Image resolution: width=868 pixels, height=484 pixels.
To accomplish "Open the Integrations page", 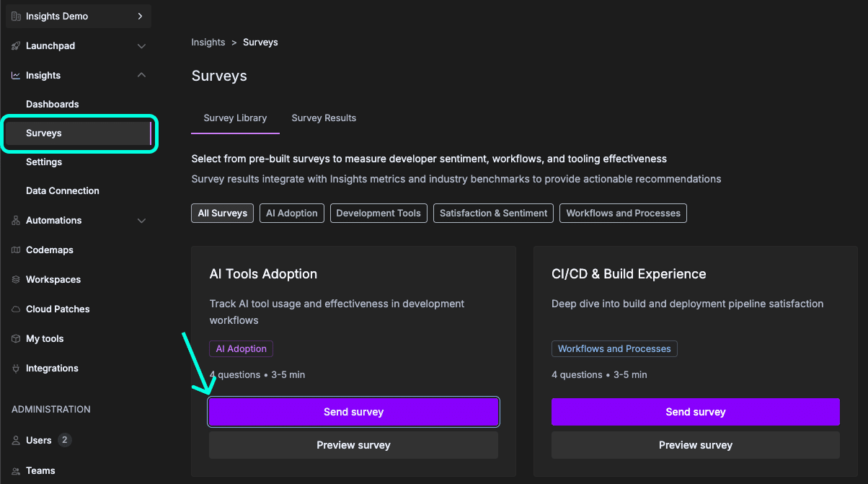I will pos(50,368).
